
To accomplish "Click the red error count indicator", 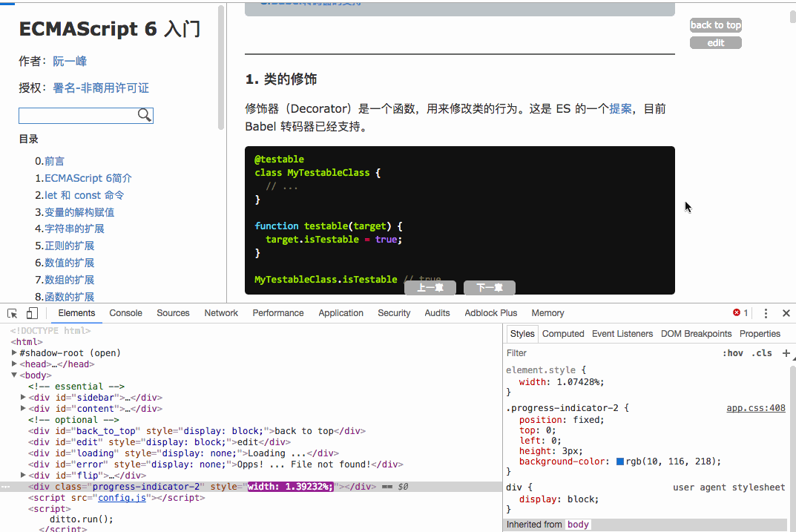I will coord(740,312).
